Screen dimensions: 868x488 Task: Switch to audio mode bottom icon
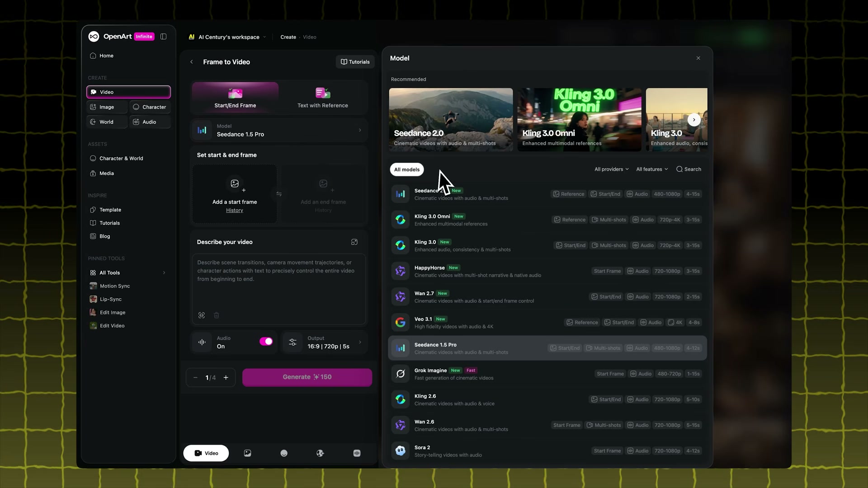[x=357, y=453]
